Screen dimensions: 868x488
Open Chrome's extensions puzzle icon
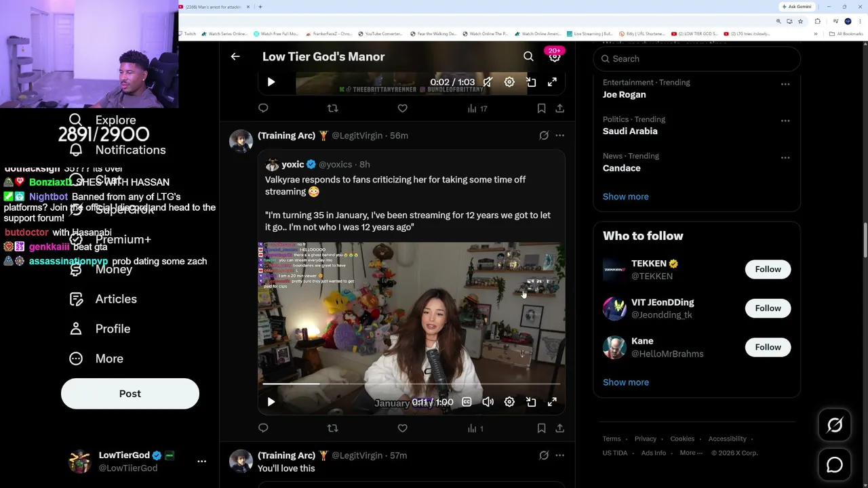[818, 21]
